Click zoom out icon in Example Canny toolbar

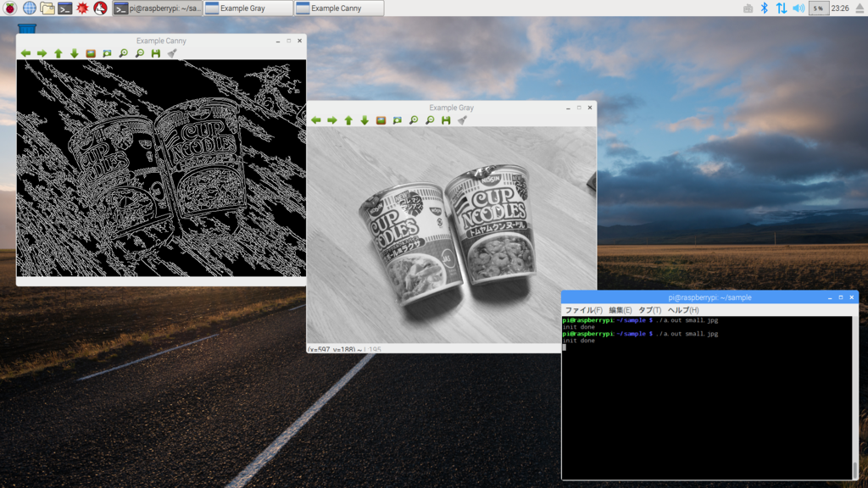click(x=140, y=53)
